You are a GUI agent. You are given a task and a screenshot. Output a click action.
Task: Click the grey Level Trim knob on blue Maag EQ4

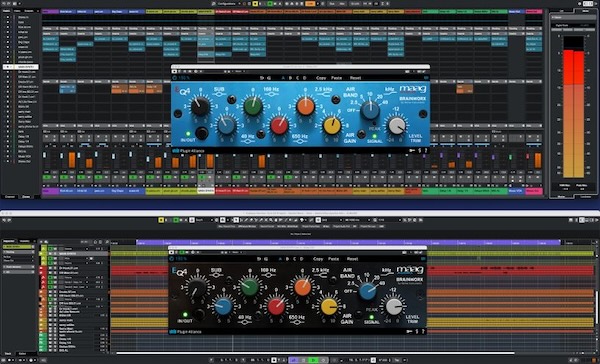397,126
